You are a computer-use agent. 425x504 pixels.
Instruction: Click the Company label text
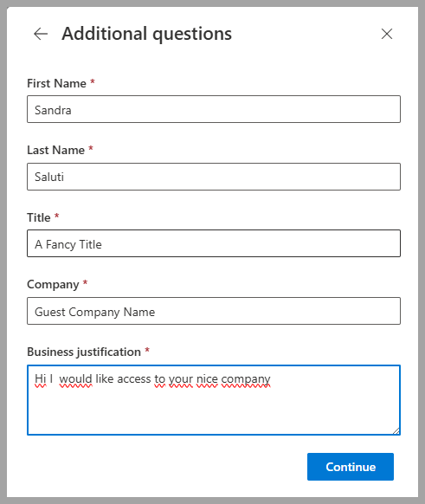(53, 285)
